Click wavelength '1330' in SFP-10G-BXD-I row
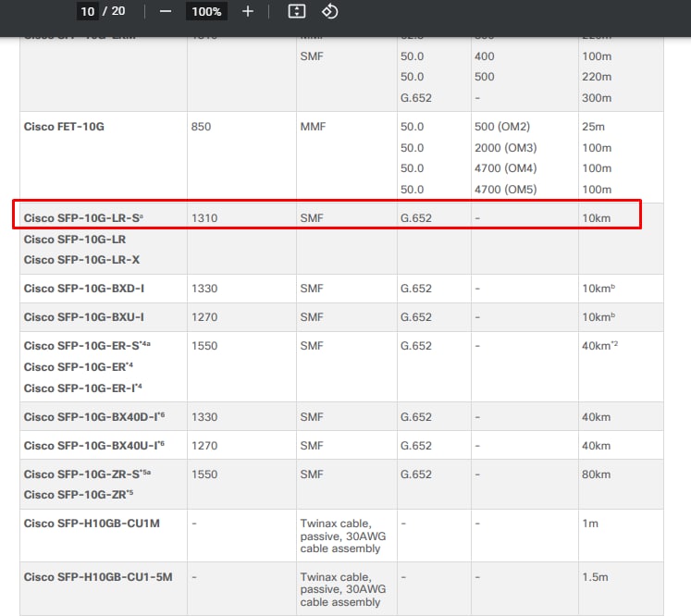The width and height of the screenshot is (691, 616). click(204, 289)
